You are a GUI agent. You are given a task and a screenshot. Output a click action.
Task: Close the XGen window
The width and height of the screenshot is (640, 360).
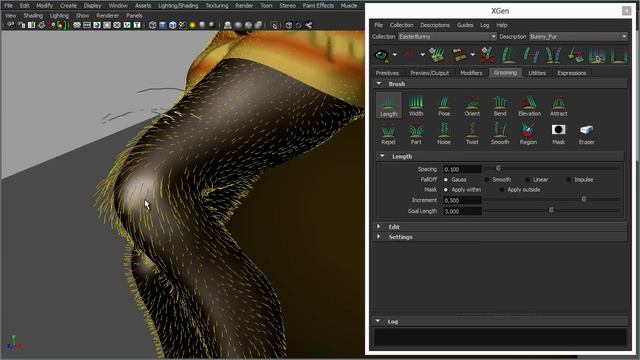[x=627, y=11]
